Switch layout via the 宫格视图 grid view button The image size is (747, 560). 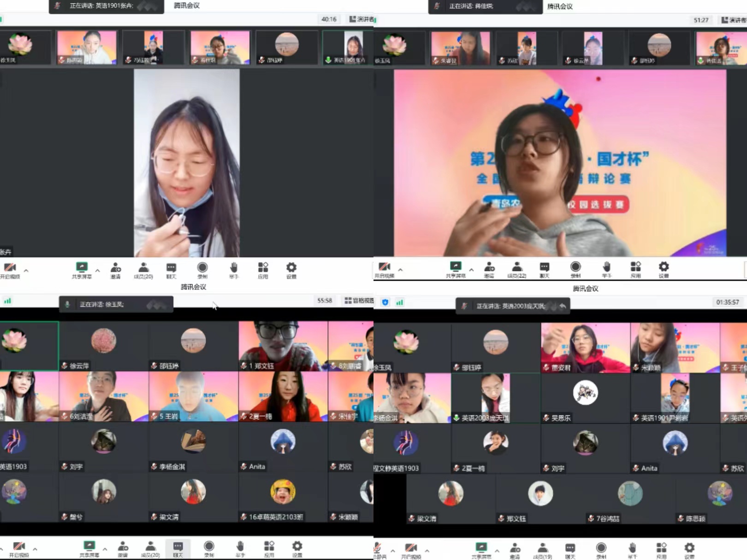tap(359, 301)
